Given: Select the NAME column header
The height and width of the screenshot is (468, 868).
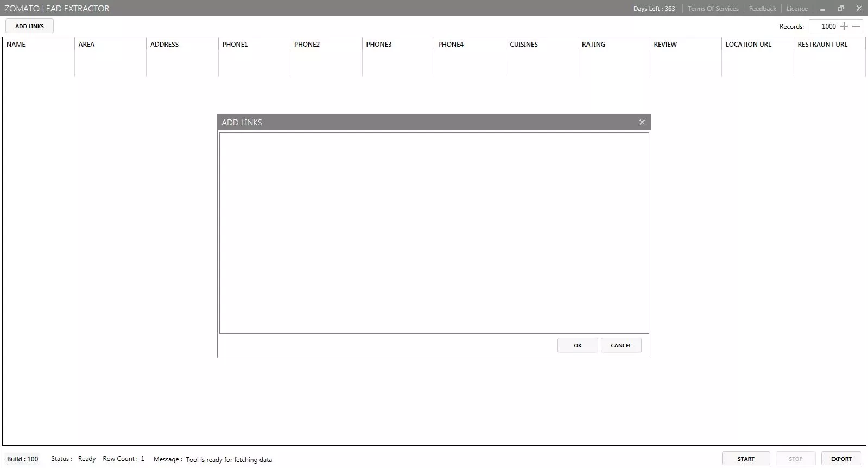Looking at the screenshot, I should (x=16, y=45).
